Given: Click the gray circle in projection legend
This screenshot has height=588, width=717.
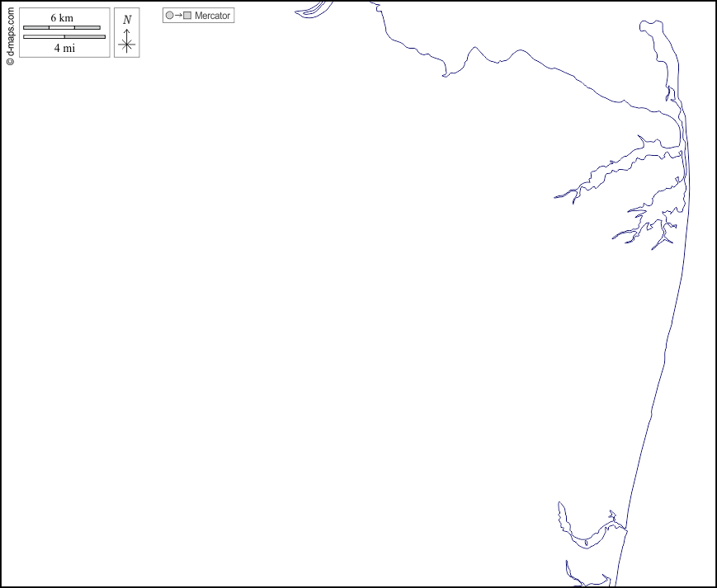Looking at the screenshot, I should (x=169, y=16).
